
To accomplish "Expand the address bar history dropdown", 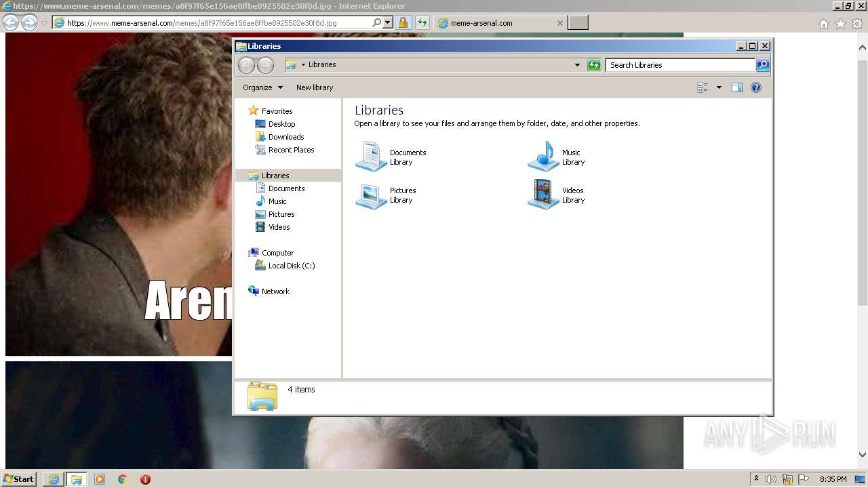I will [x=577, y=65].
